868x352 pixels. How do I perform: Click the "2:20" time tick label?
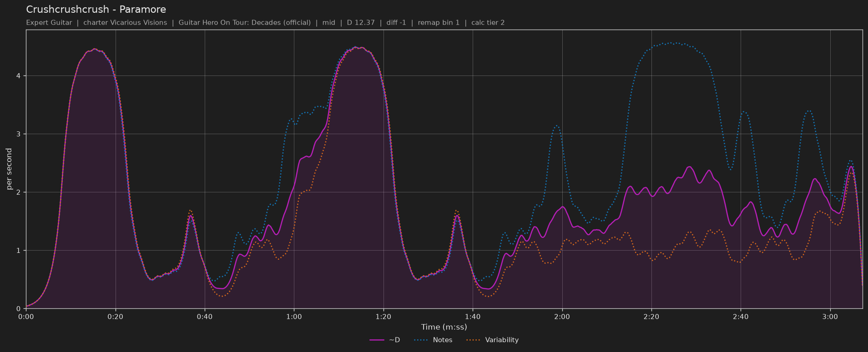[x=651, y=317]
